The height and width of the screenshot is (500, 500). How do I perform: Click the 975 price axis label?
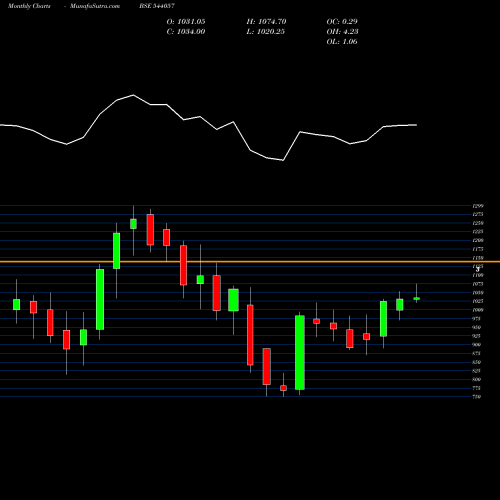[477, 319]
